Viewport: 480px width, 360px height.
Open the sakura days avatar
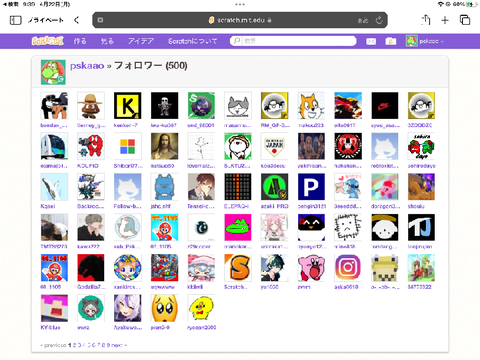(421, 146)
